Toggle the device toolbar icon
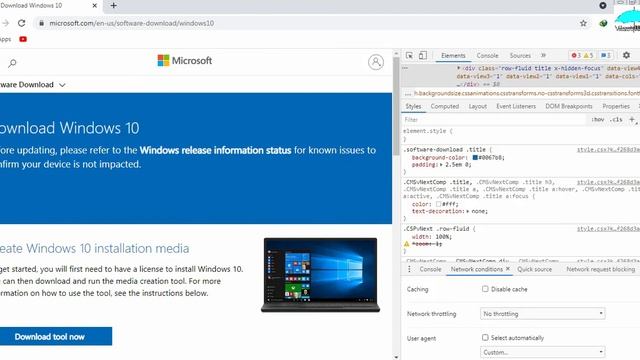 (423, 56)
